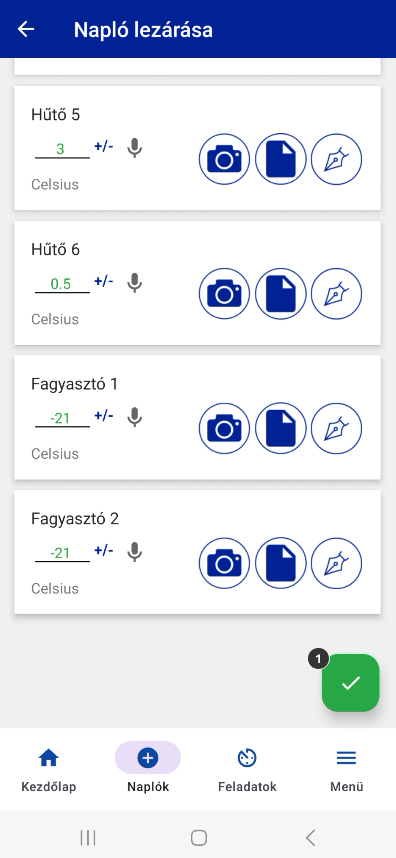Edit Hűtő 6 temperature value field
This screenshot has width=396, height=858.
point(62,285)
